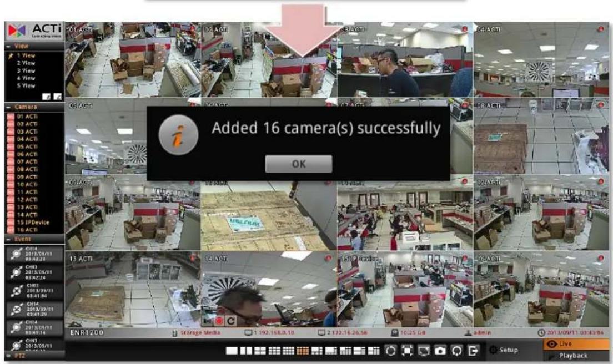Click the clock icon beside date time
613x364 pixels.
(x=541, y=333)
